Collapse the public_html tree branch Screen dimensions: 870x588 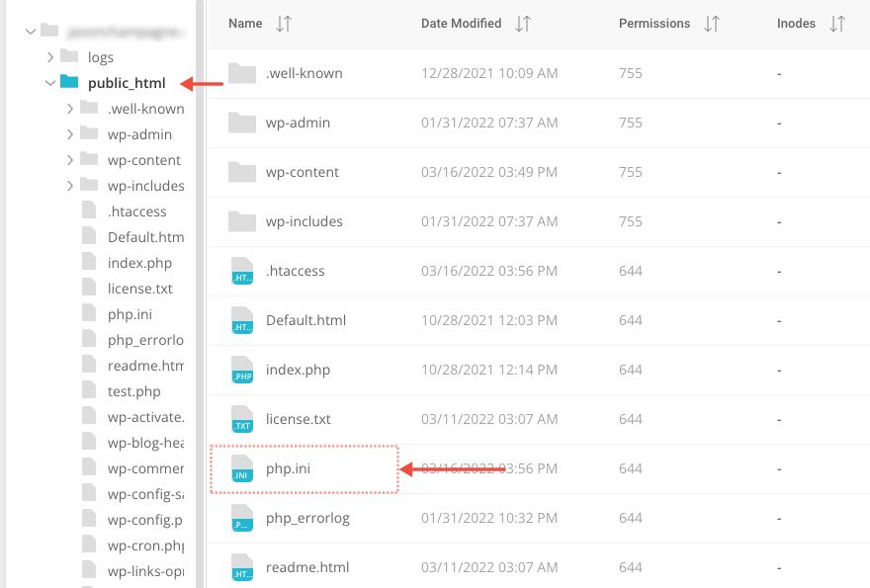pos(50,83)
